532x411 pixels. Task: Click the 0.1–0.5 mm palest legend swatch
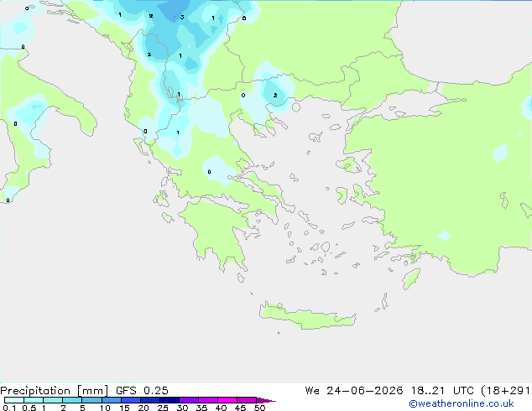14,400
